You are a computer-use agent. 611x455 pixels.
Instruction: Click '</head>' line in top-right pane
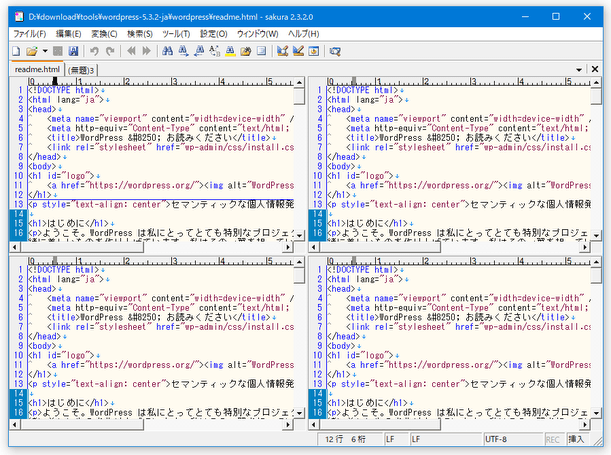click(343, 157)
